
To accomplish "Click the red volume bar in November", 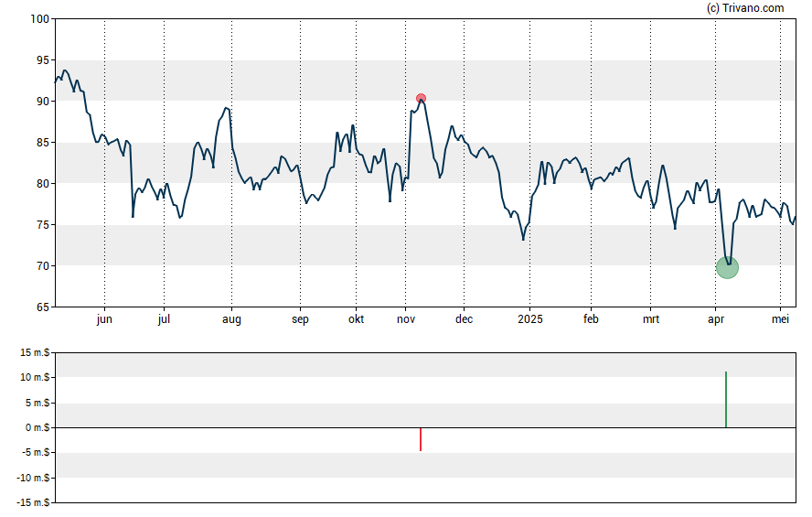I will tap(421, 439).
